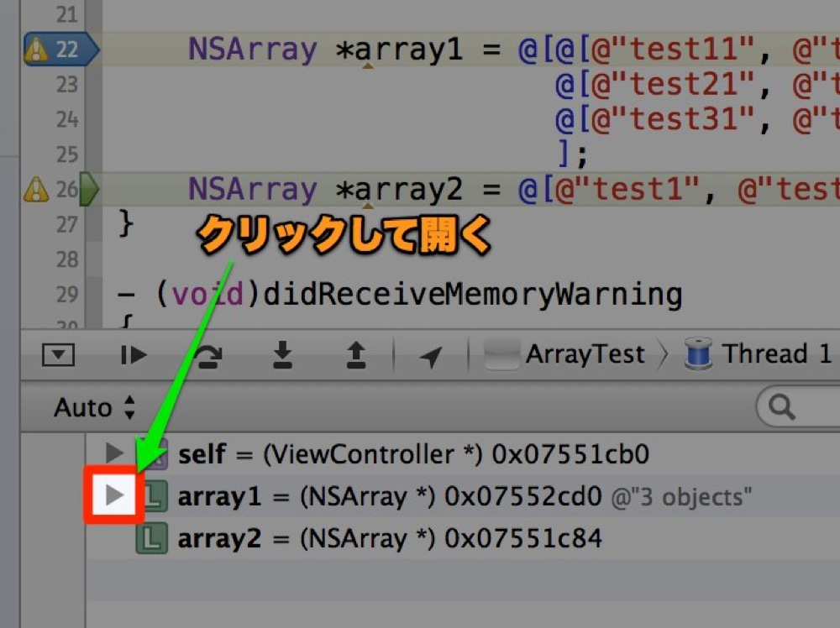
Task: Continue program execution in debugger
Action: pyautogui.click(x=134, y=355)
